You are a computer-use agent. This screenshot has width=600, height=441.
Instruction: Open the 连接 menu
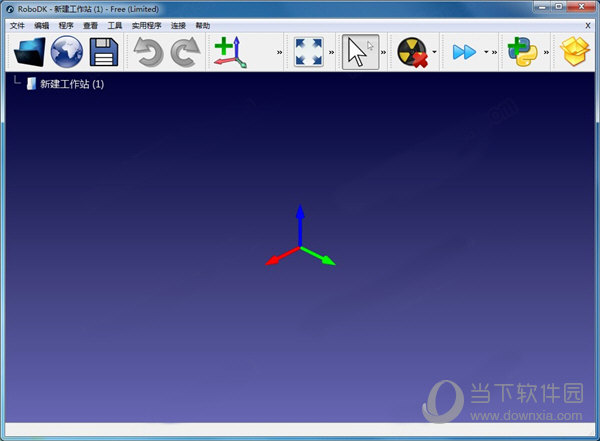click(178, 26)
